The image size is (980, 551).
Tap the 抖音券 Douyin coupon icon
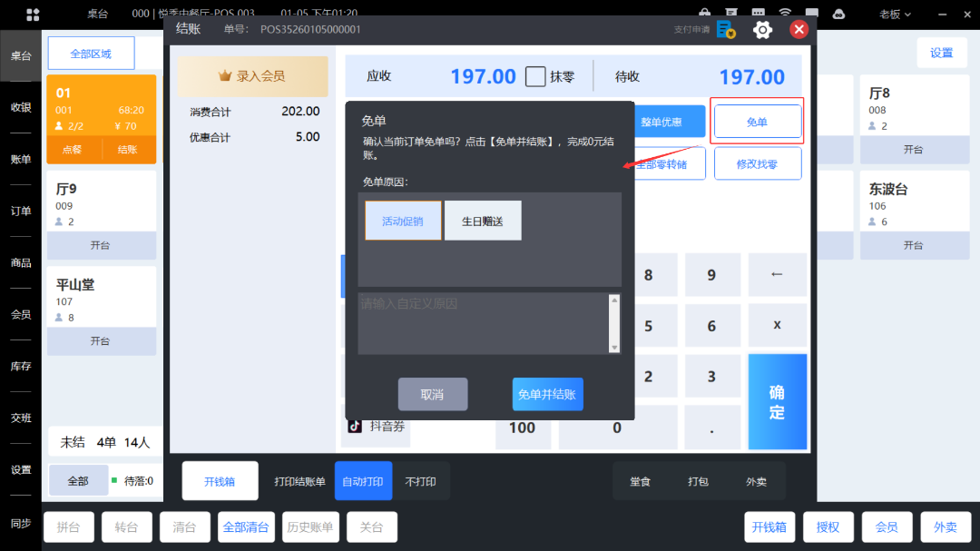pos(356,427)
